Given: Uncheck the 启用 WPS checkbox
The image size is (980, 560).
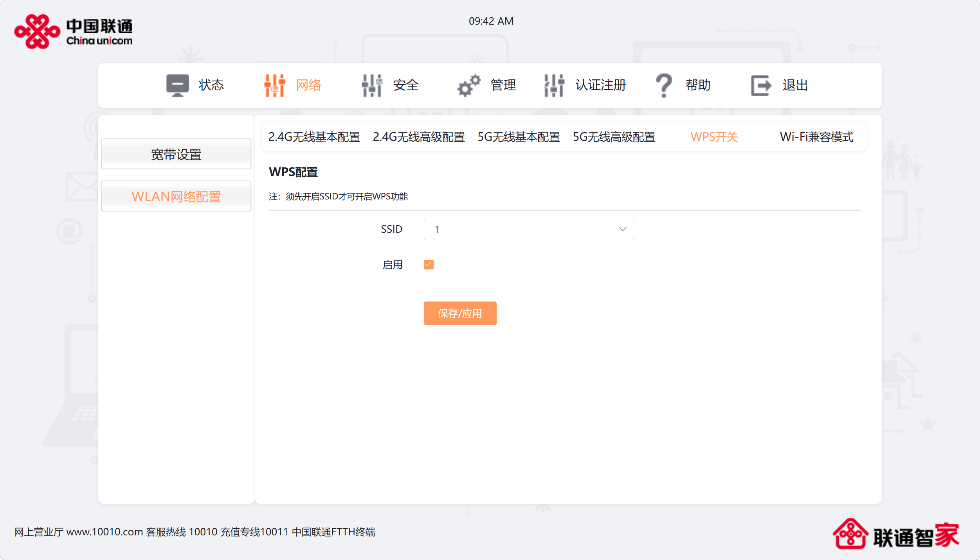Looking at the screenshot, I should (x=429, y=265).
